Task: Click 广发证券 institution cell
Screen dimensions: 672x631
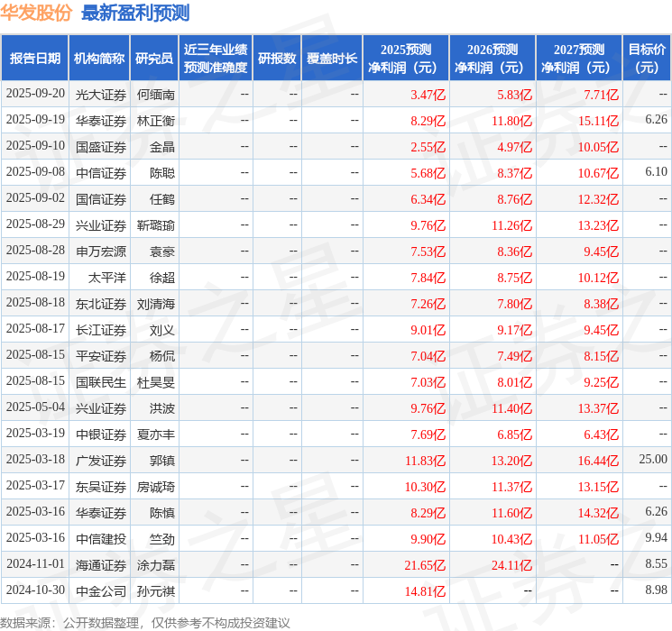Action: (x=101, y=461)
